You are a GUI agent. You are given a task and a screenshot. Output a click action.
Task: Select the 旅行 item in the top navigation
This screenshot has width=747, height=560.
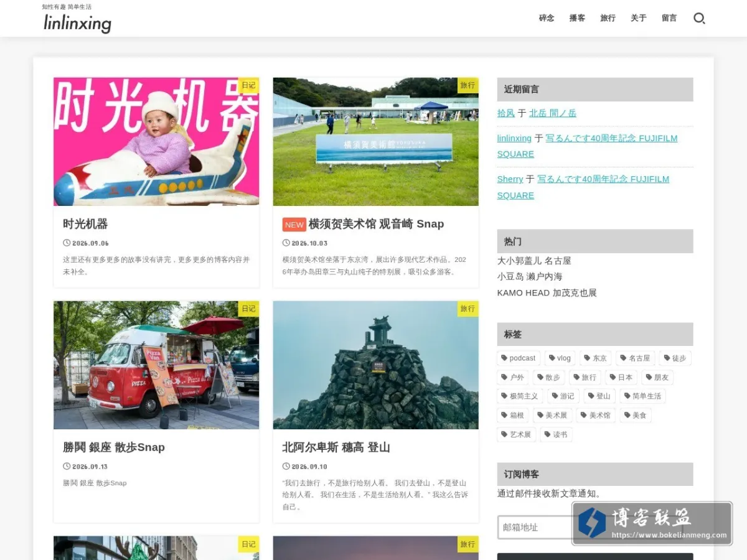pyautogui.click(x=608, y=18)
